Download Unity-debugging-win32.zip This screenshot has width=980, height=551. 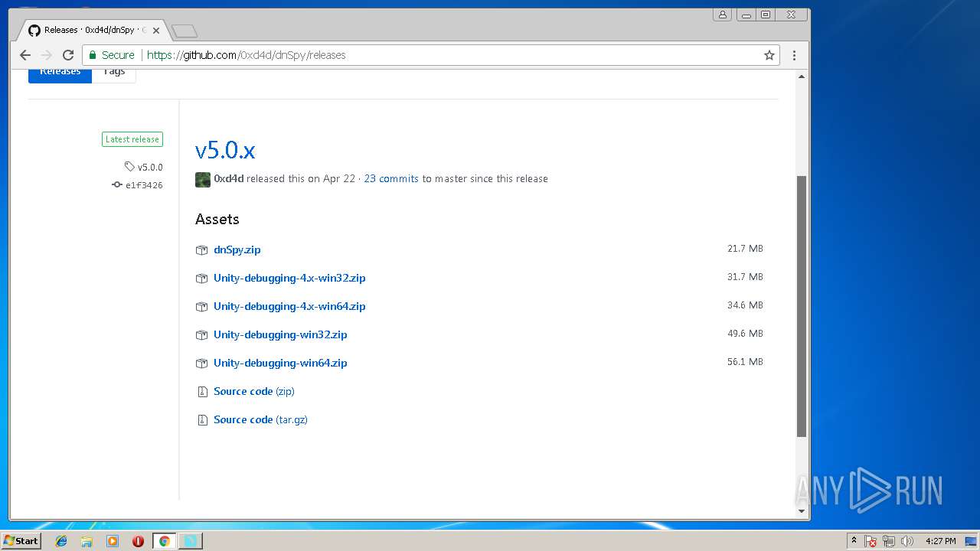coord(280,335)
